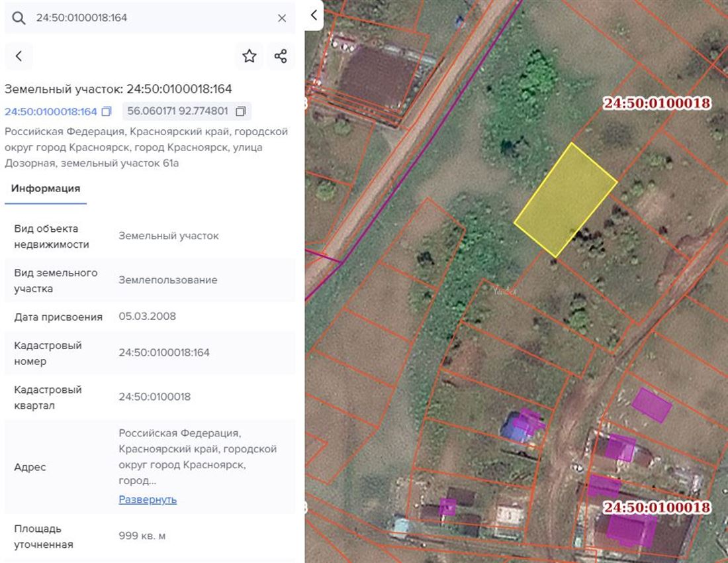Go back using the left arrow button
The height and width of the screenshot is (563, 728).
(19, 56)
